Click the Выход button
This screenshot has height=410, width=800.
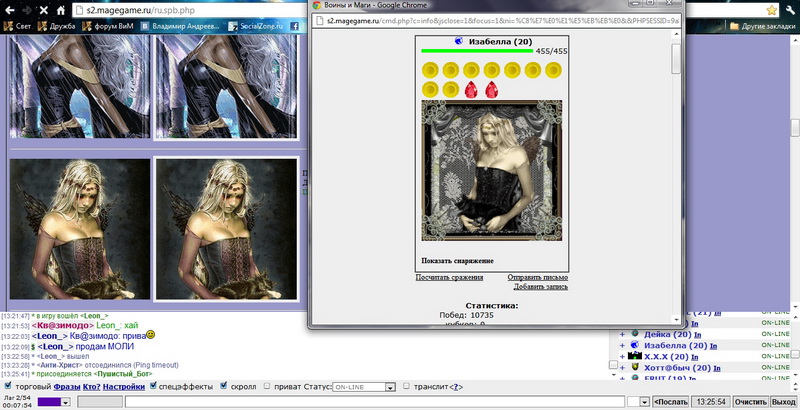pyautogui.click(x=783, y=402)
